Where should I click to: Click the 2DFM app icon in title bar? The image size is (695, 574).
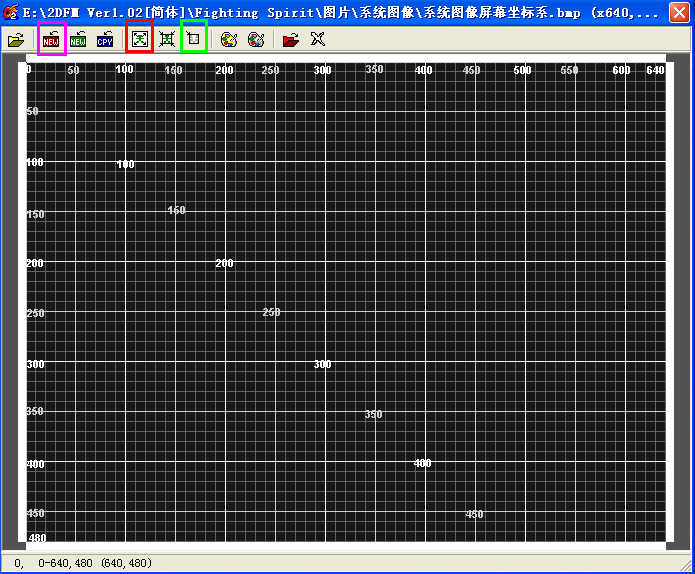point(11,12)
